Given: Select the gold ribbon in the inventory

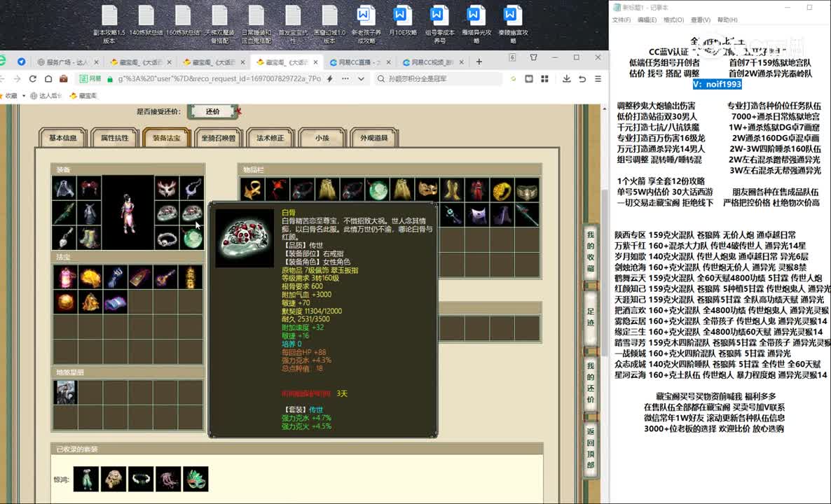Looking at the screenshot, I should click(x=252, y=190).
